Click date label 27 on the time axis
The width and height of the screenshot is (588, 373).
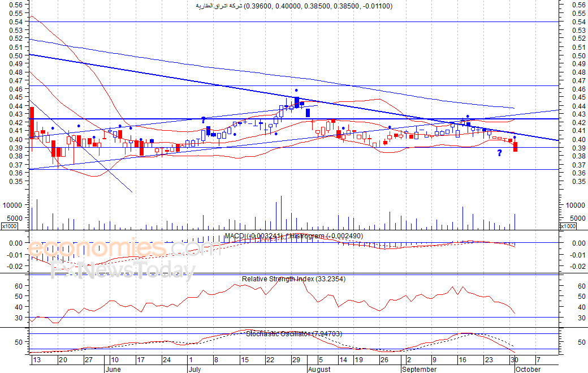tap(89, 360)
